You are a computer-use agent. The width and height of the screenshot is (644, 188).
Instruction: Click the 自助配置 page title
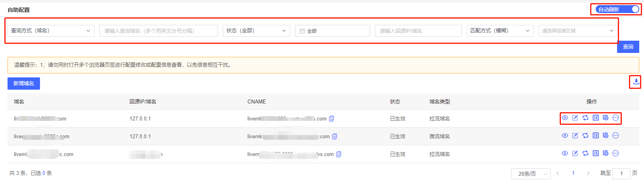(19, 9)
